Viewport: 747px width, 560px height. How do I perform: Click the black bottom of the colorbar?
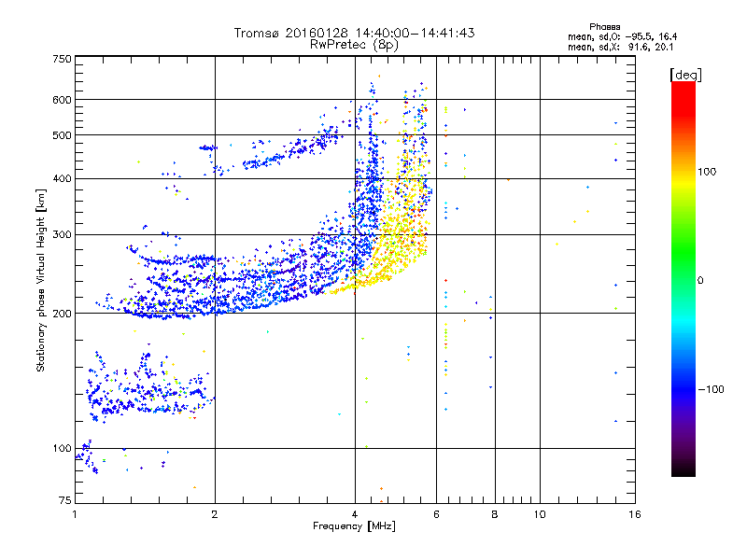click(x=684, y=469)
